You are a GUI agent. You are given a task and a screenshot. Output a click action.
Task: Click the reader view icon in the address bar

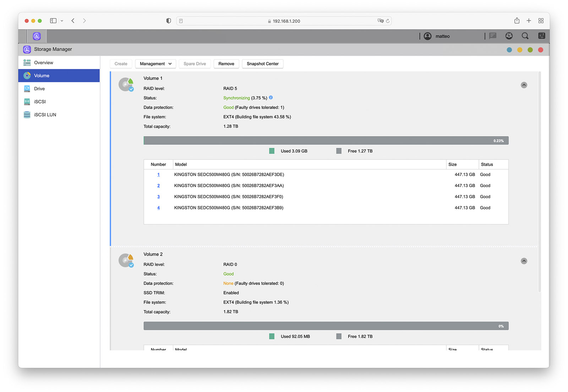pos(181,21)
